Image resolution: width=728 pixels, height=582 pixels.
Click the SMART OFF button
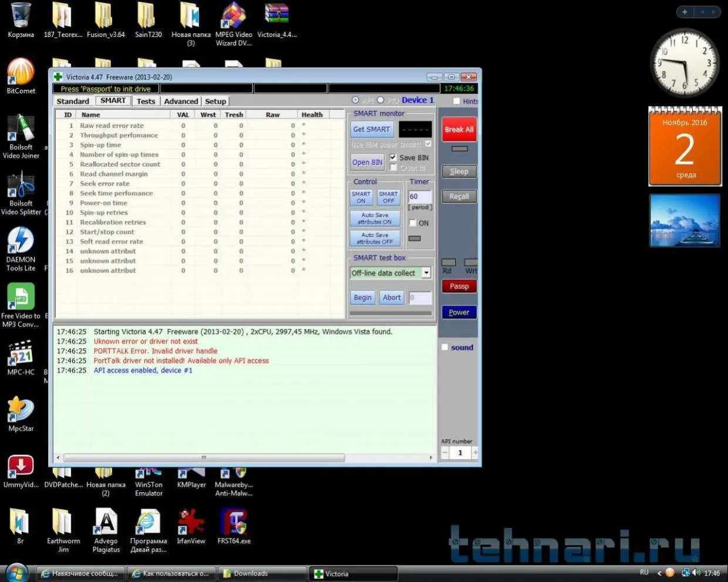388,197
